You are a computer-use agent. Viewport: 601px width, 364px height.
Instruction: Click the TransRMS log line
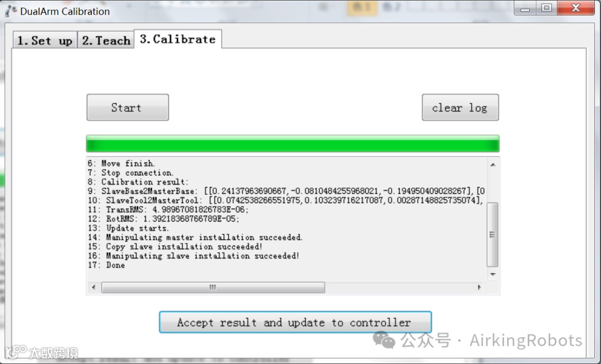point(168,210)
